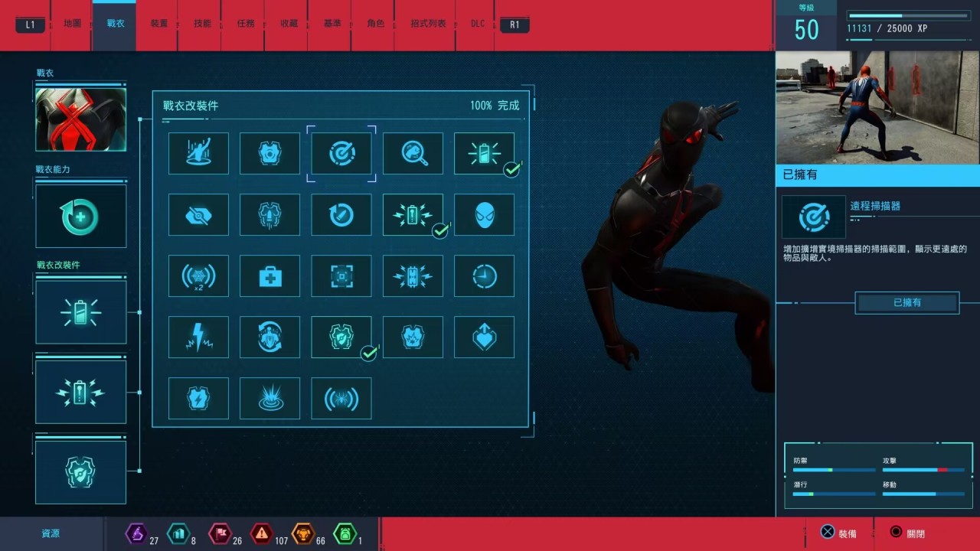Viewport: 980px width, 551px height.
Task: Open the equipped sparking battery mod slot
Action: [x=80, y=393]
